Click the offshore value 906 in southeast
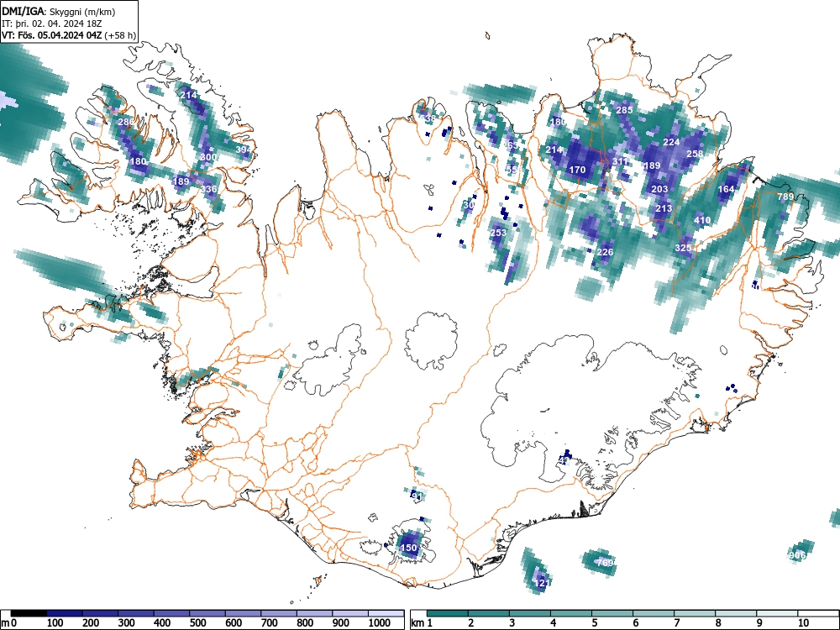 click(x=797, y=555)
